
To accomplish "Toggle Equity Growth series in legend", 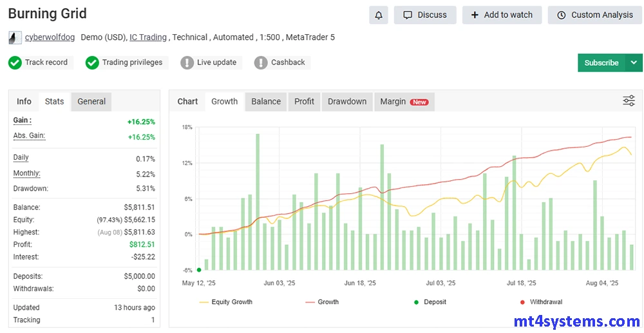I will pos(225,301).
